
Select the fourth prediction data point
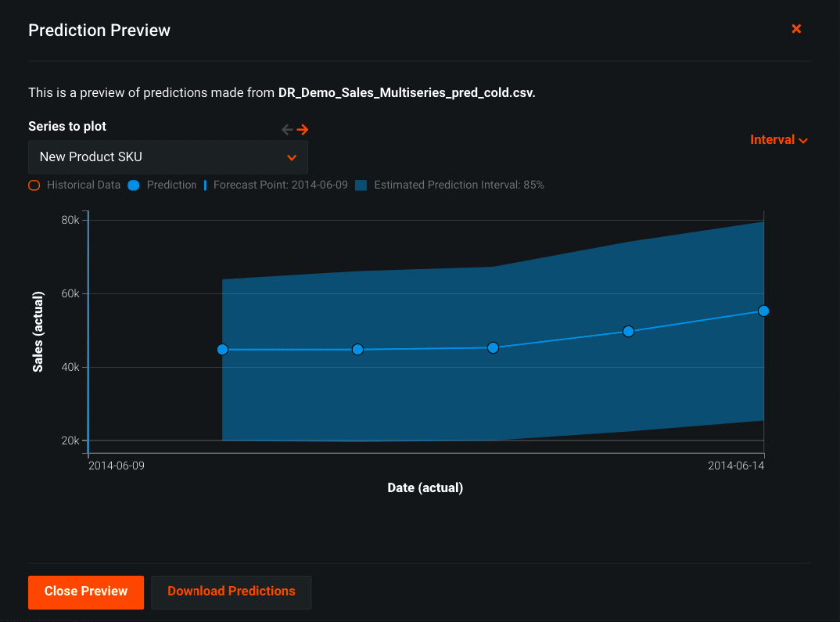(628, 332)
